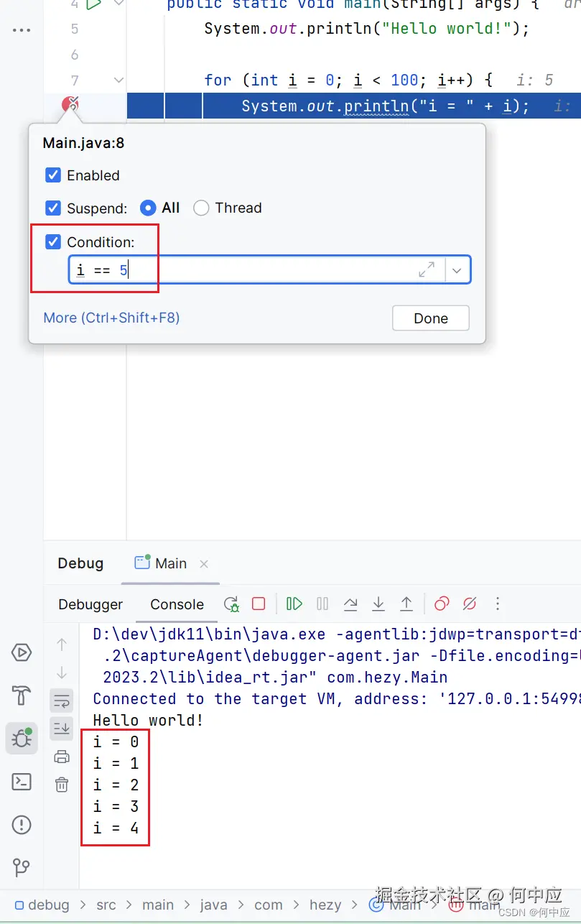This screenshot has width=581, height=924.
Task: Click console line "i = 0"
Action: [x=116, y=741]
